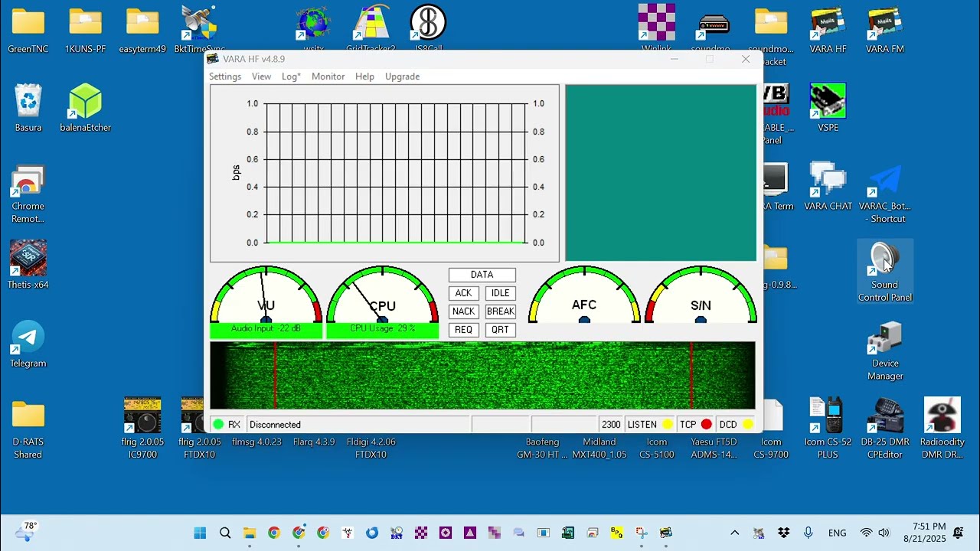This screenshot has height=551, width=980.
Task: Launch balenaEtcher from the desktop
Action: click(85, 109)
